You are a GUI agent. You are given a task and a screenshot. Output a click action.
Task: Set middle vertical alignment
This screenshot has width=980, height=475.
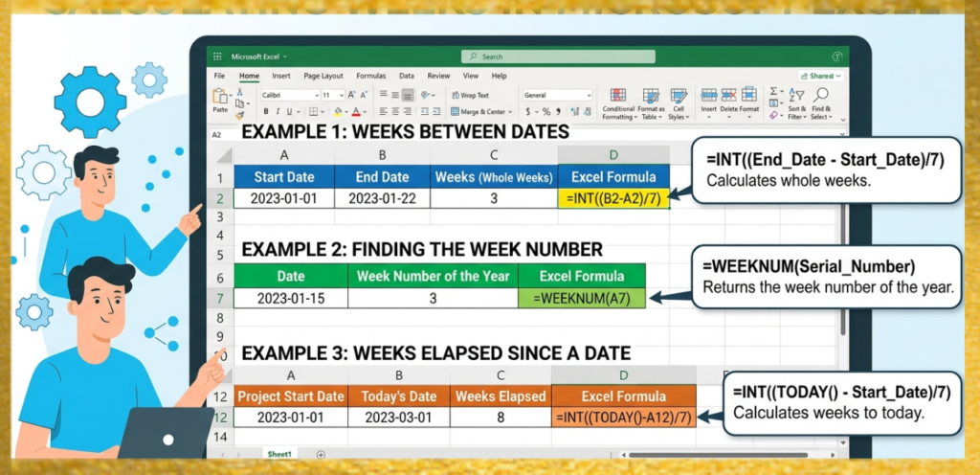(x=395, y=95)
